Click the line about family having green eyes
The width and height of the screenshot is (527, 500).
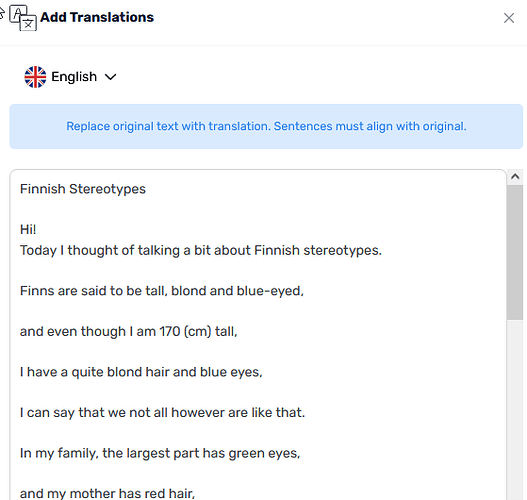[160, 453]
